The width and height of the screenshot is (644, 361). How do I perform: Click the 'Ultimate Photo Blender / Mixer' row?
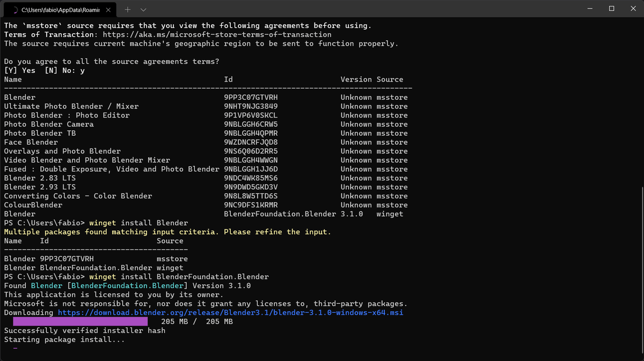(71, 106)
